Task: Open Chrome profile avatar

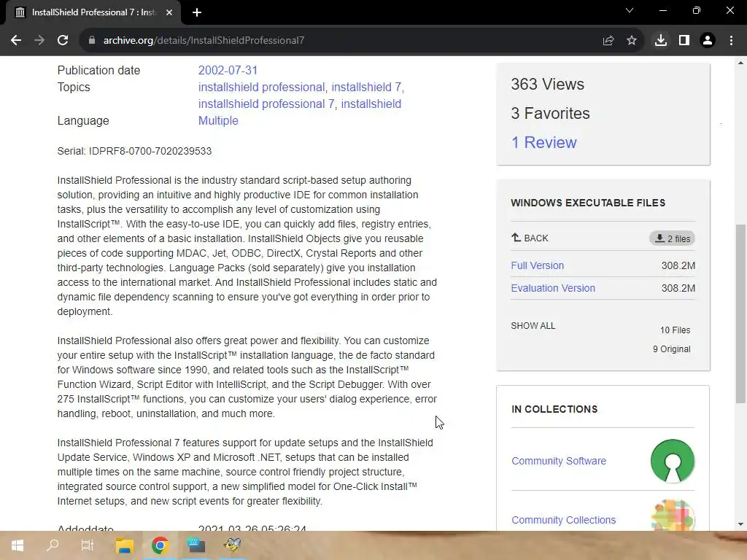Action: tap(708, 41)
